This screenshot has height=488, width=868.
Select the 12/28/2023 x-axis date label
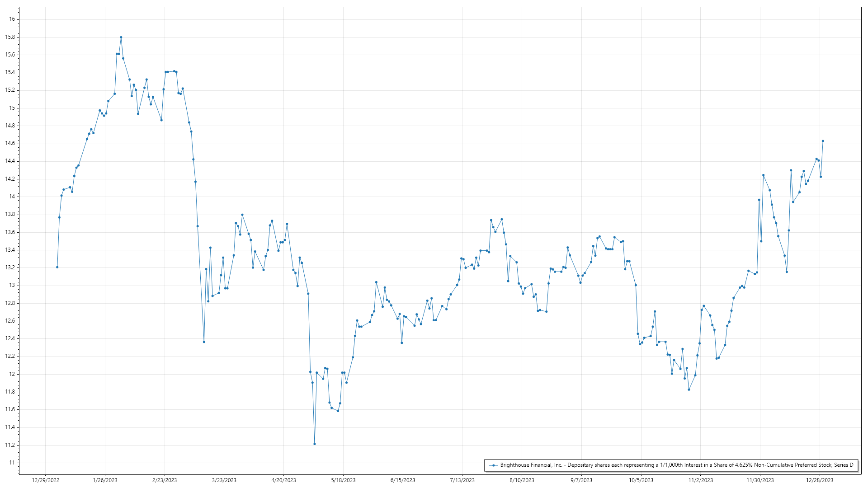821,480
